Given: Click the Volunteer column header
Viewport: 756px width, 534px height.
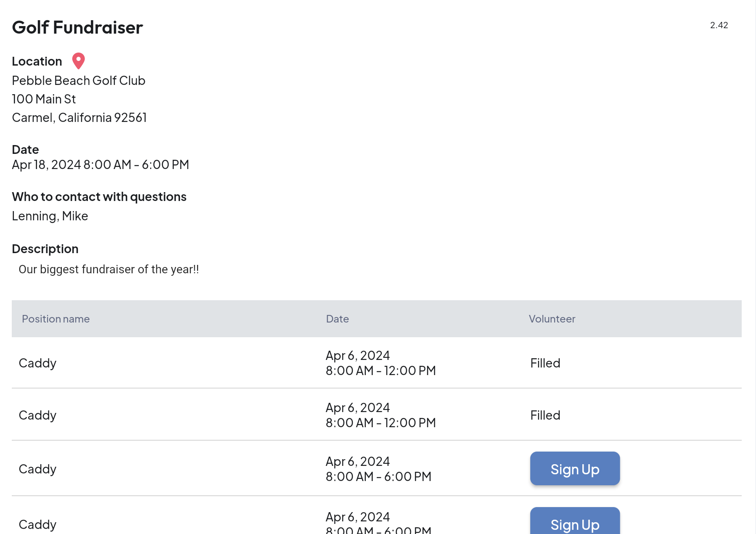Looking at the screenshot, I should pos(552,319).
